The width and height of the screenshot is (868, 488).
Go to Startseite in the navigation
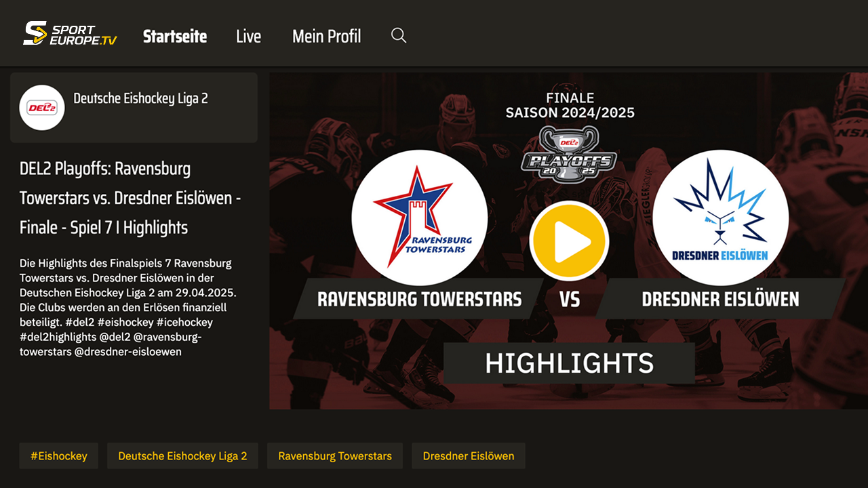pos(175,36)
